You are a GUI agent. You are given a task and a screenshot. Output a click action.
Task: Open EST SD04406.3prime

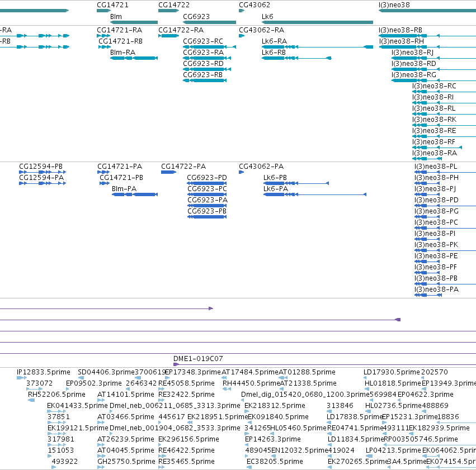(x=106, y=372)
